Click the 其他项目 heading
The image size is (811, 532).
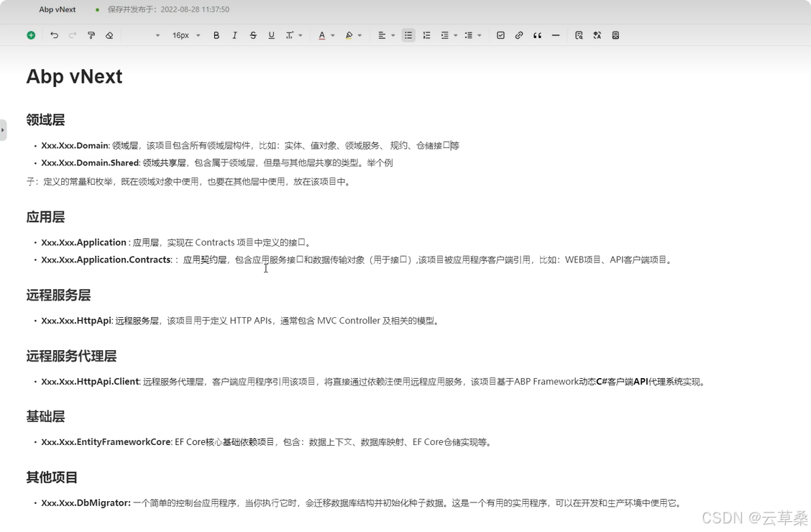(52, 477)
